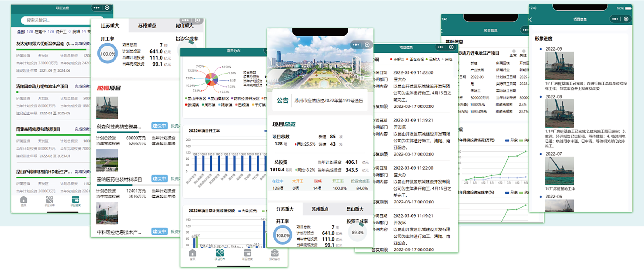Viewport: 644px width, 270px height.
Task: Open three-dot menu on the 协调 项目信息 screen
Action: 441,47
